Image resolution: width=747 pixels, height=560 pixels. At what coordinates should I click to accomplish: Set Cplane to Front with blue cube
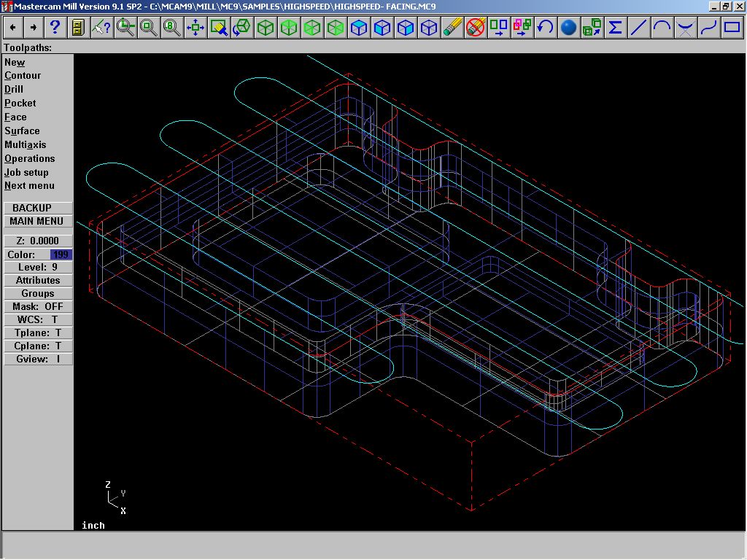pos(382,28)
